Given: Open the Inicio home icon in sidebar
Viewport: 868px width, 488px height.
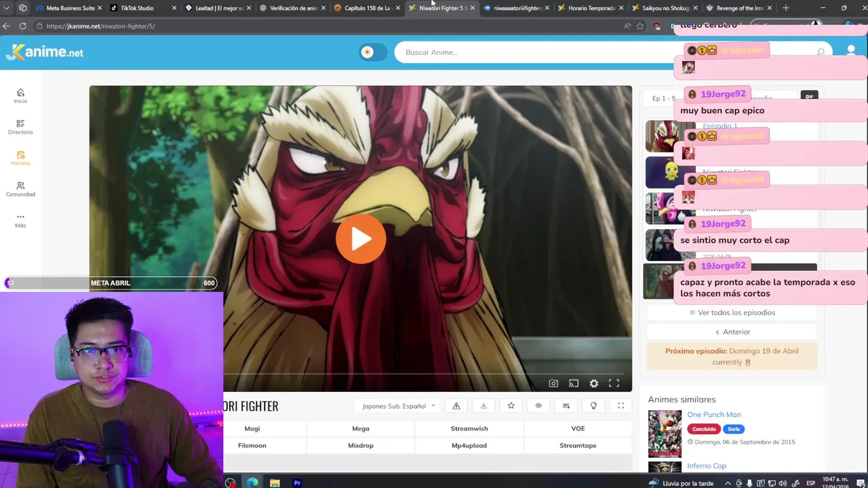Looking at the screenshot, I should tap(20, 96).
